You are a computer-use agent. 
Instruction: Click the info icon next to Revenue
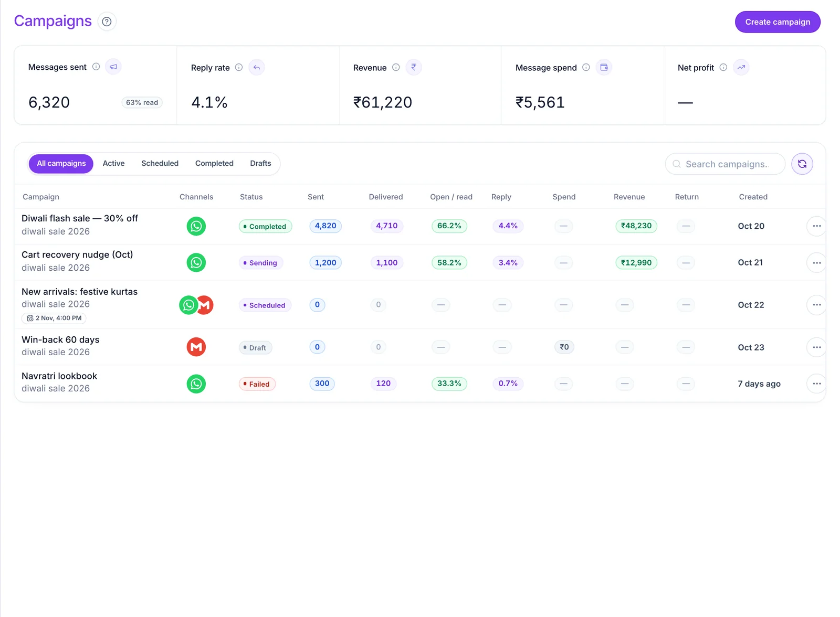[x=396, y=67]
